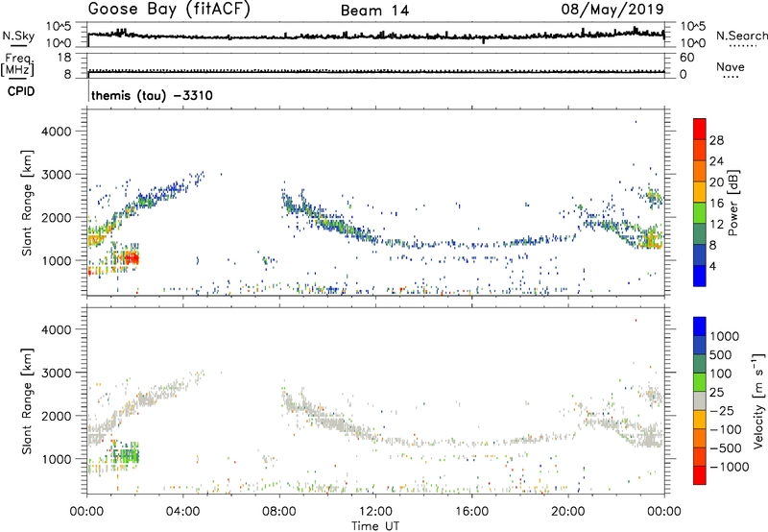Click the 'Freq. [MHz]' axis label

point(17,65)
